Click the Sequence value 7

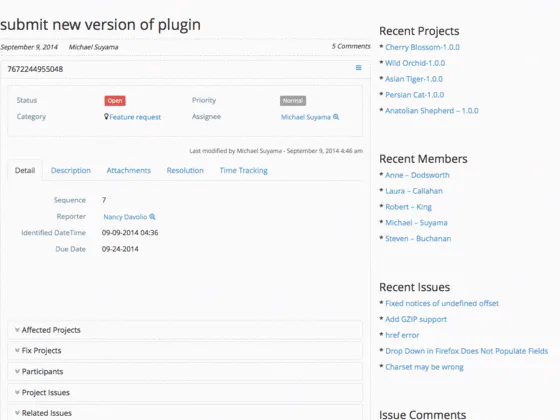(x=104, y=200)
